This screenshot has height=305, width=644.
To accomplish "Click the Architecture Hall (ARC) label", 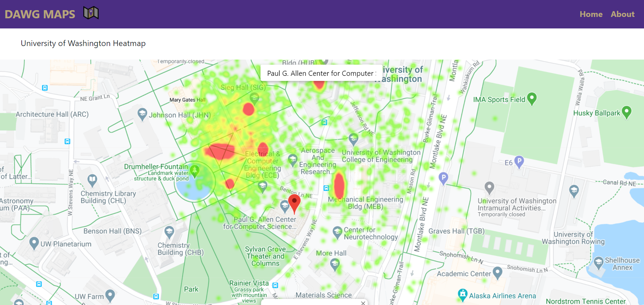I will point(52,114).
